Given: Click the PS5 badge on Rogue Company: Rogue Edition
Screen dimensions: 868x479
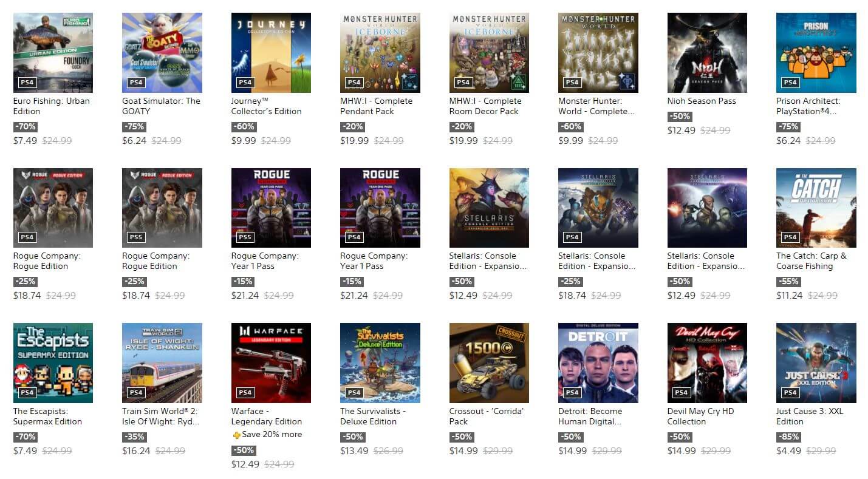Looking at the screenshot, I should pos(135,237).
